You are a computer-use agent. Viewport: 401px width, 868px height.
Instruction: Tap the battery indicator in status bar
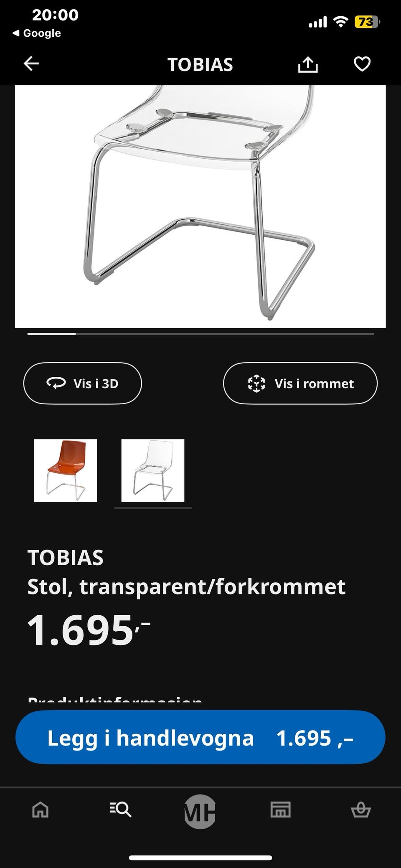(367, 22)
